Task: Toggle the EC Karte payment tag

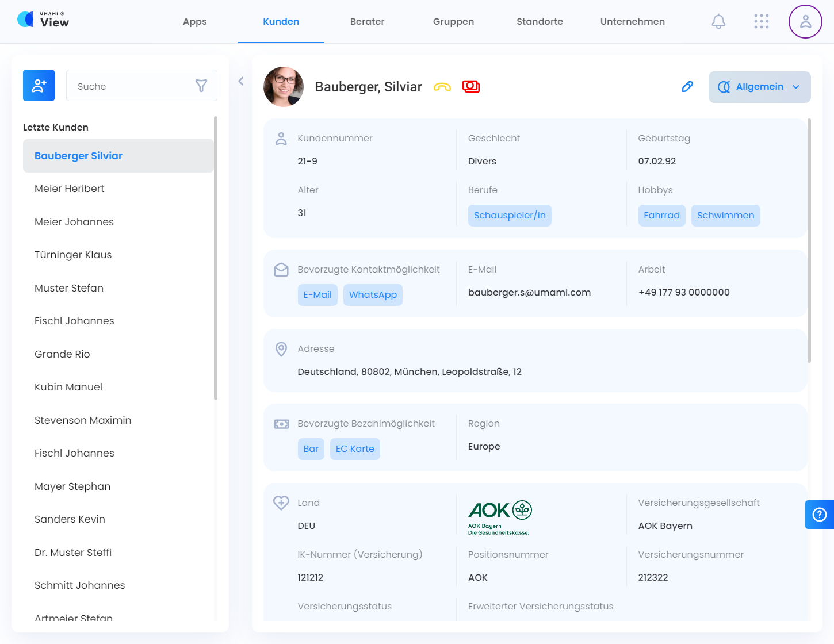Action: [355, 449]
